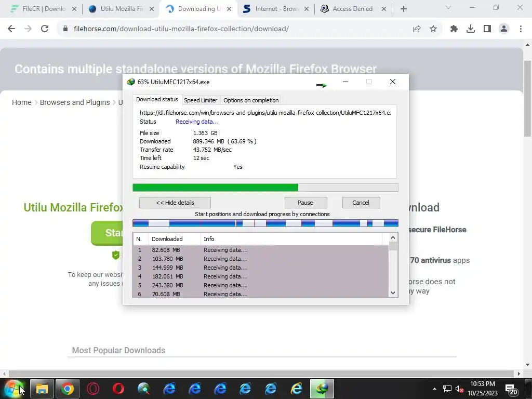Click the Downloaded column header
532x399 pixels.
click(175, 239)
